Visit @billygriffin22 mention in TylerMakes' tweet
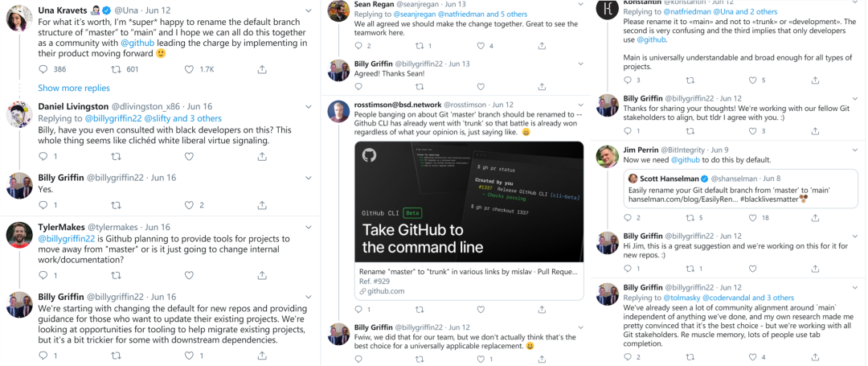The height and width of the screenshot is (366, 868). point(67,238)
